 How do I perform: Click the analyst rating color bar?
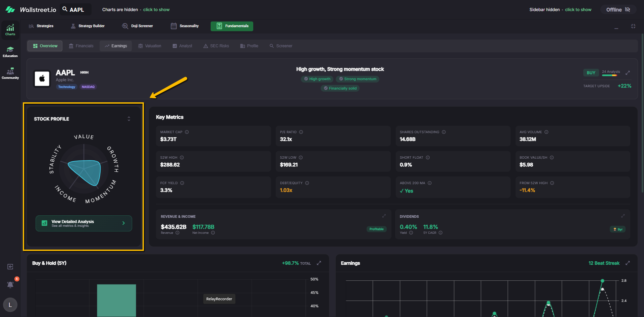point(609,75)
